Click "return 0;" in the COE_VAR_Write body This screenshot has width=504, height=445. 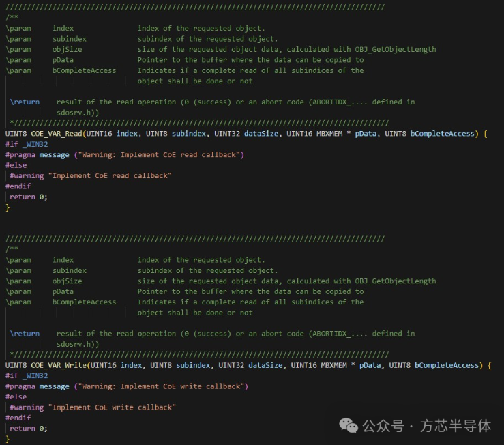tap(29, 428)
